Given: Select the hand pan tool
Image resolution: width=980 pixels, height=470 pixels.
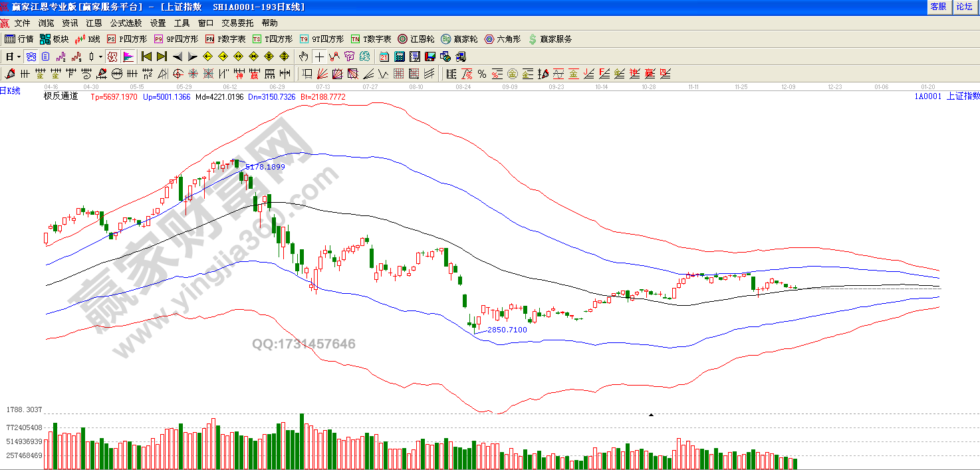Looking at the screenshot, I should (304, 57).
